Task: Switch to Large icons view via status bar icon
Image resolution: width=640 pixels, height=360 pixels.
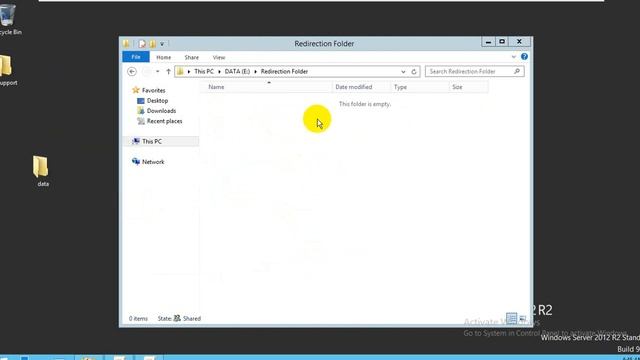Action: tap(523, 318)
